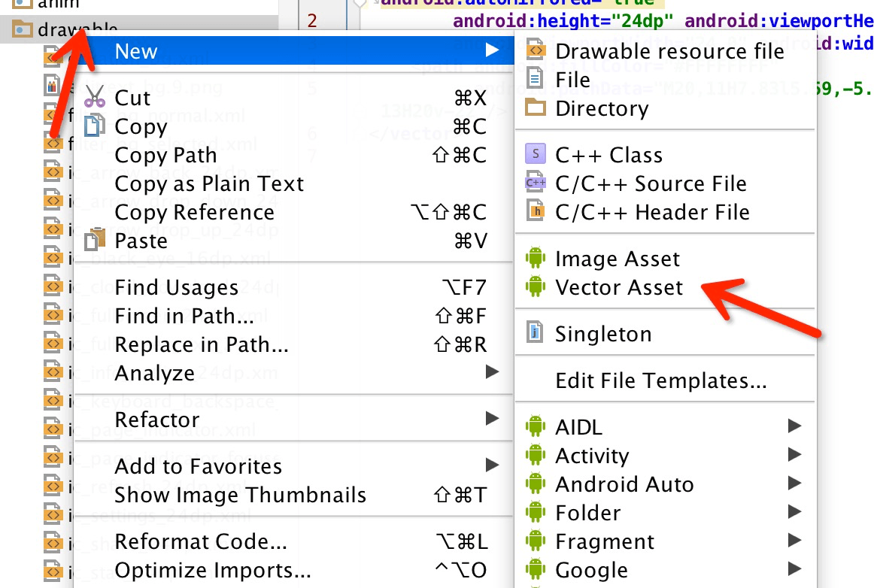Create a new Singleton
This screenshot has height=588, width=874.
[x=666, y=334]
